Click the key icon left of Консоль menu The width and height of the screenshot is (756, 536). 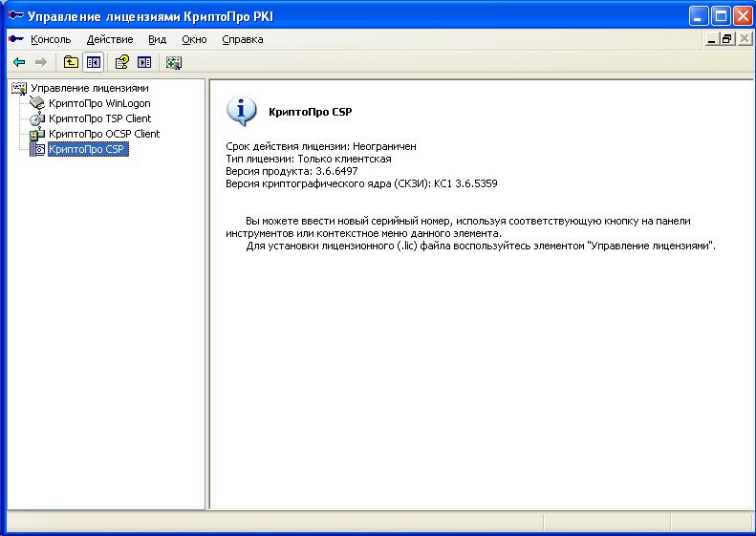point(16,39)
